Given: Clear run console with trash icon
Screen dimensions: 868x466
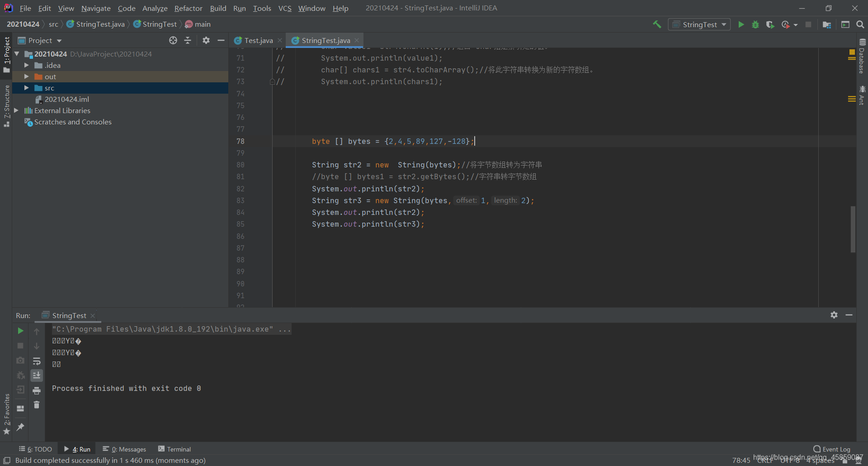Looking at the screenshot, I should 37,405.
